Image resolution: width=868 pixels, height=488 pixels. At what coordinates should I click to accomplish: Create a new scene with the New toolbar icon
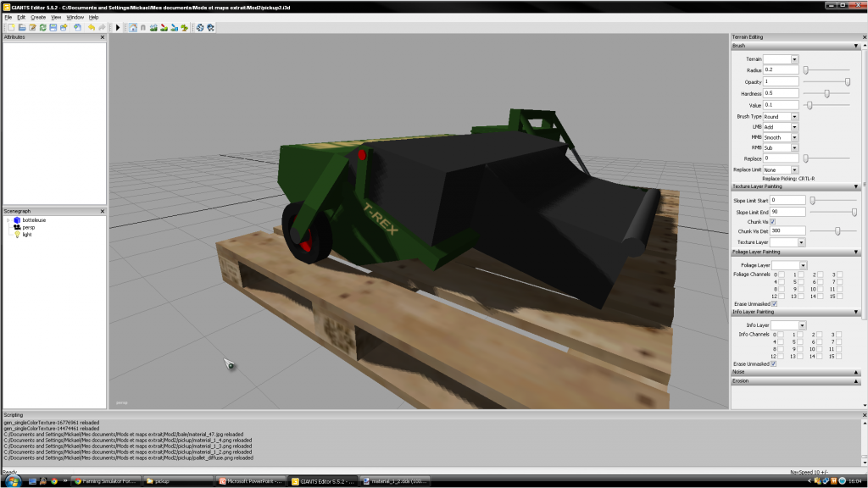pos(12,28)
